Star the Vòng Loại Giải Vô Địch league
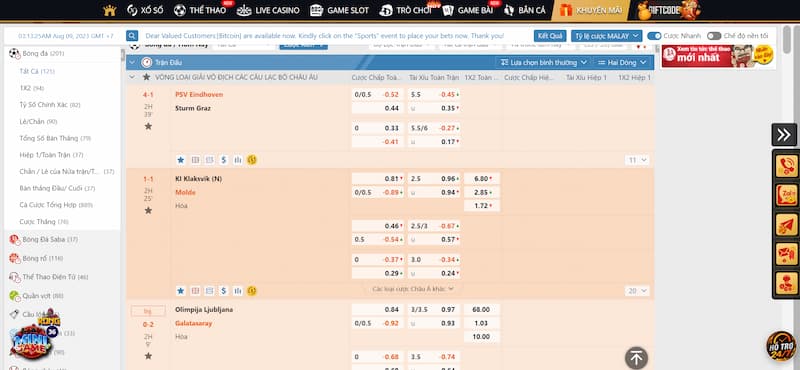 (147, 77)
